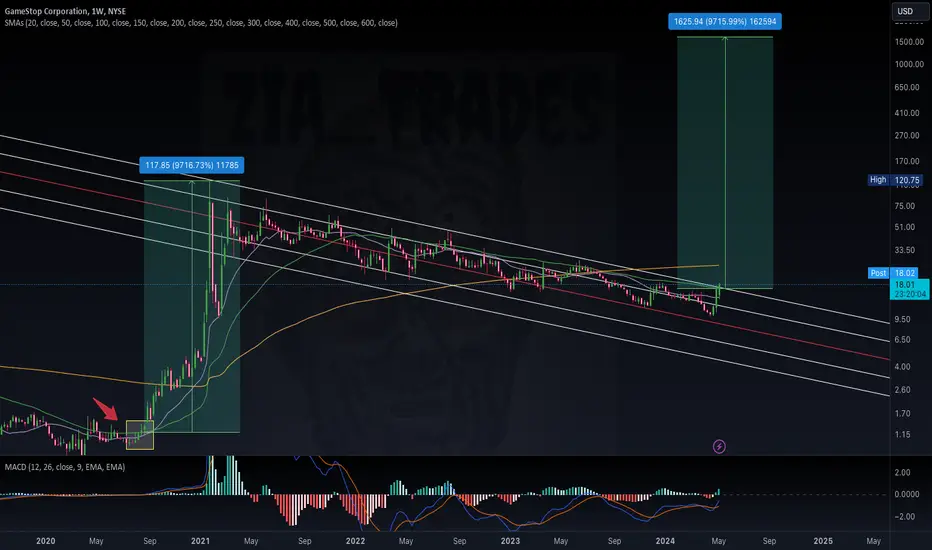Click 9.50 on the price axis

(902, 319)
